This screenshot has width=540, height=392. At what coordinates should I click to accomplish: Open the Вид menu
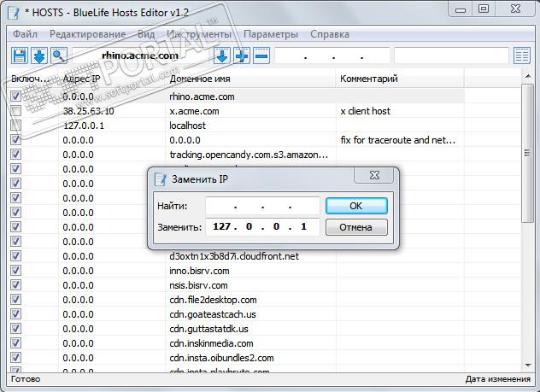146,34
